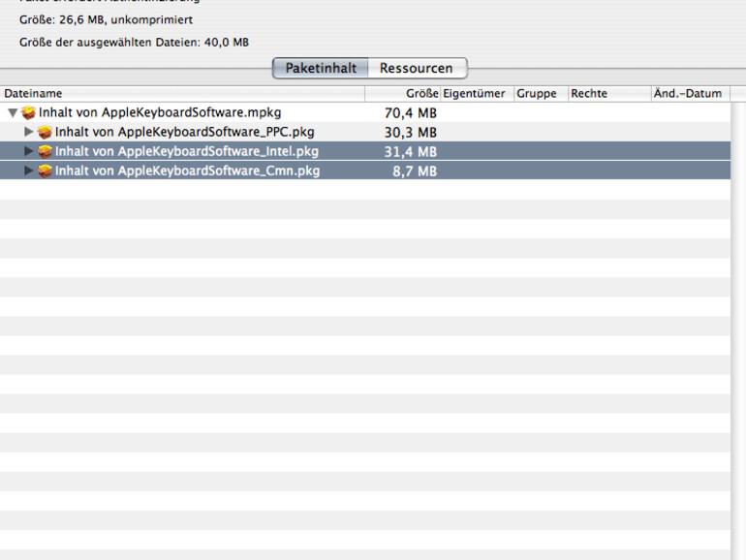The image size is (746, 560).
Task: Click the AppleKeyboardSoftware.mpkg package icon
Action: (28, 112)
